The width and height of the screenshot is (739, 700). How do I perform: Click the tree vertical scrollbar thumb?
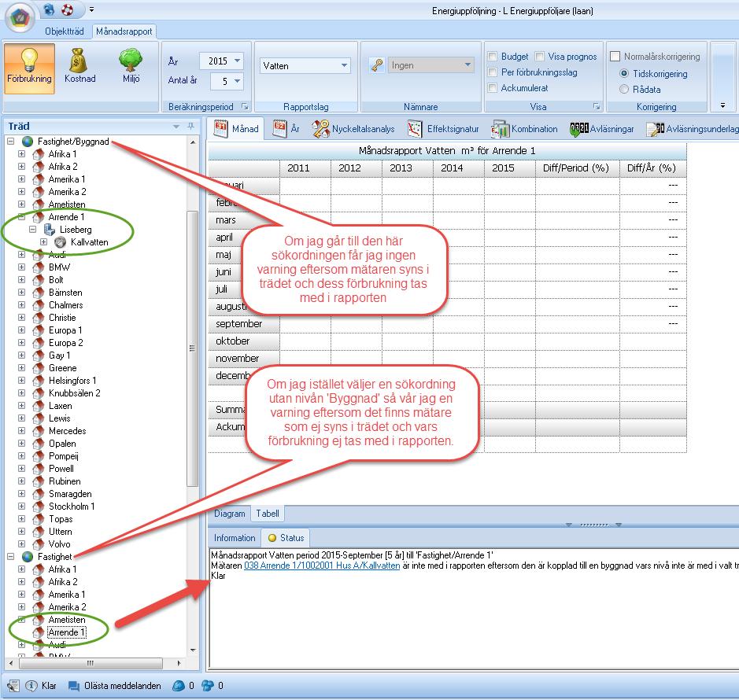click(192, 348)
